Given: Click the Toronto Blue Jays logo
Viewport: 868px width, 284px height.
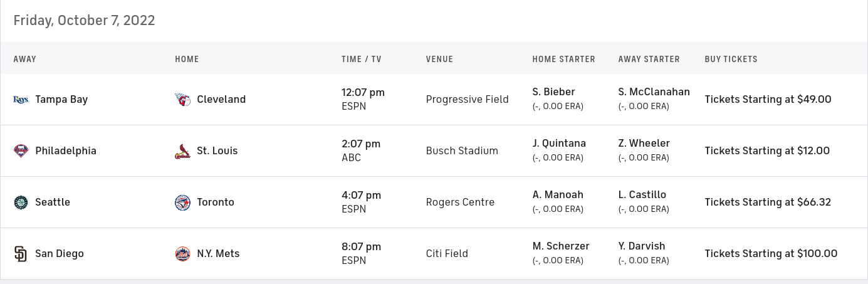Looking at the screenshot, I should coord(182,202).
